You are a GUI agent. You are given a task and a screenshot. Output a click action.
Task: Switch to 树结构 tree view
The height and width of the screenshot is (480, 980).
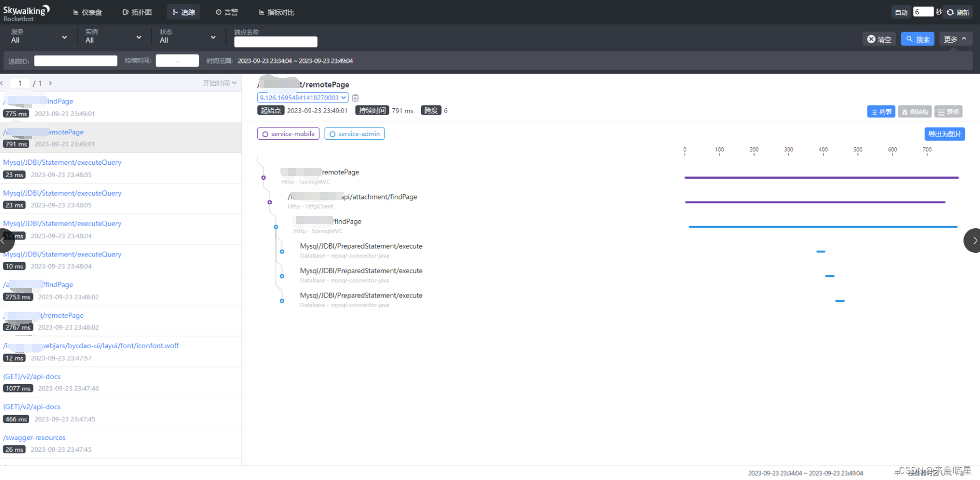coord(915,111)
